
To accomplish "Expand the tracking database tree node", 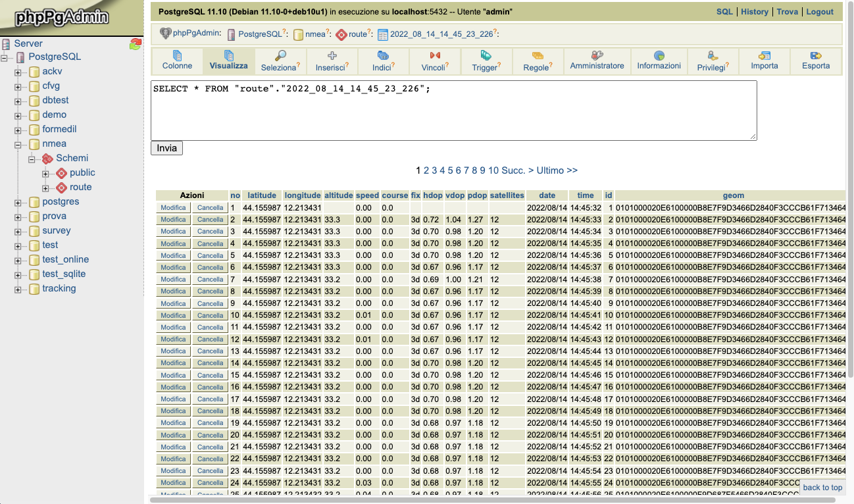I will (x=18, y=289).
